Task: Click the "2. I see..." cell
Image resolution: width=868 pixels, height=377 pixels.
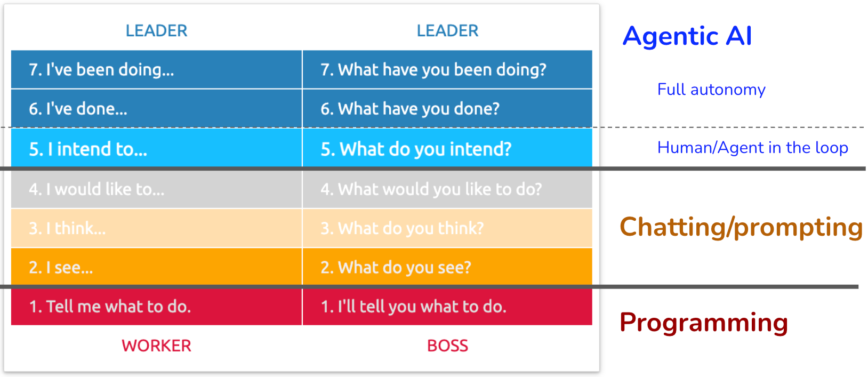Action: coord(156,267)
